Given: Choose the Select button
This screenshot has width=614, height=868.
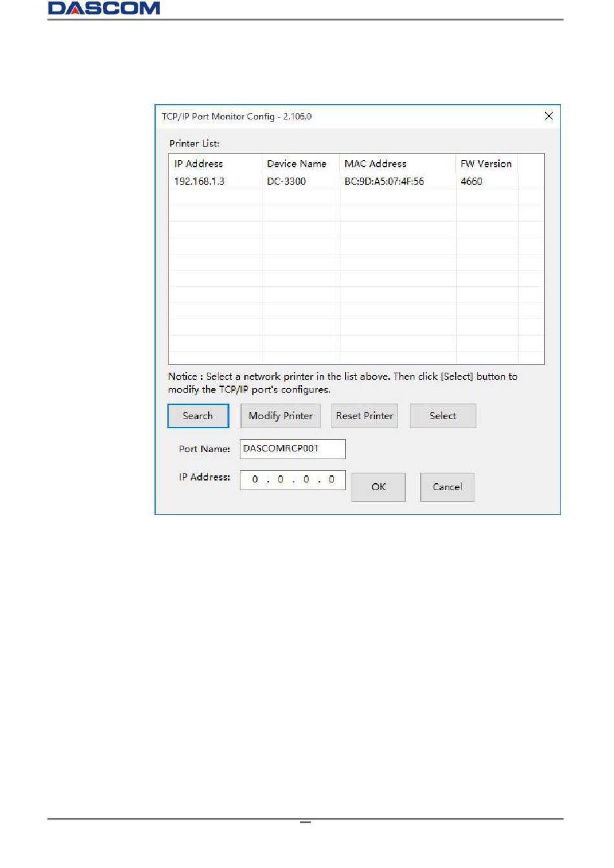Looking at the screenshot, I should 443,416.
